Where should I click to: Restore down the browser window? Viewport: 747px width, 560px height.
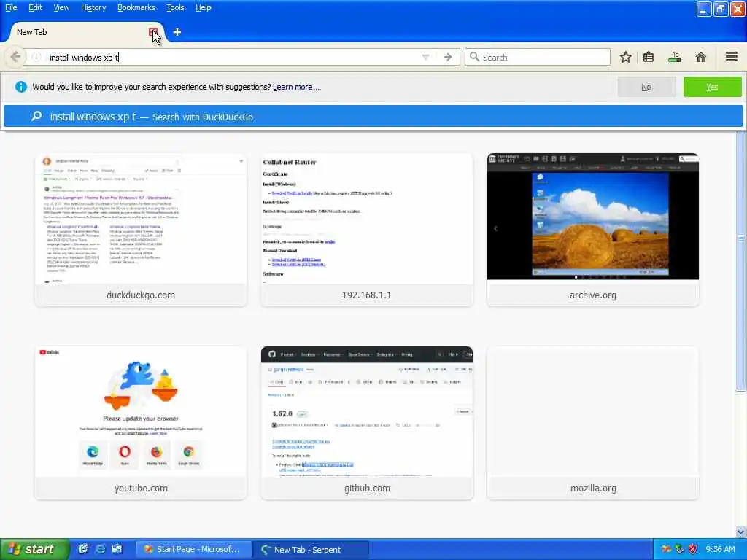pos(720,9)
